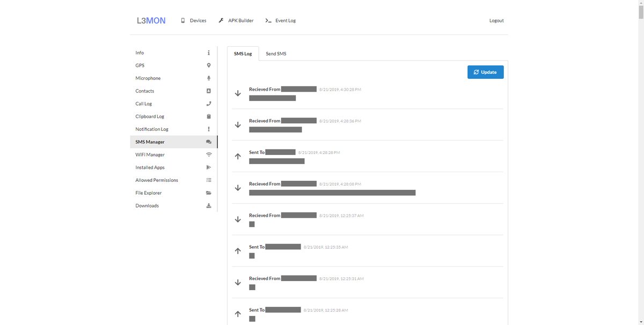Click 'Recieved From' label of 12:25:31 AM message
This screenshot has height=325, width=644.
coord(265,278)
